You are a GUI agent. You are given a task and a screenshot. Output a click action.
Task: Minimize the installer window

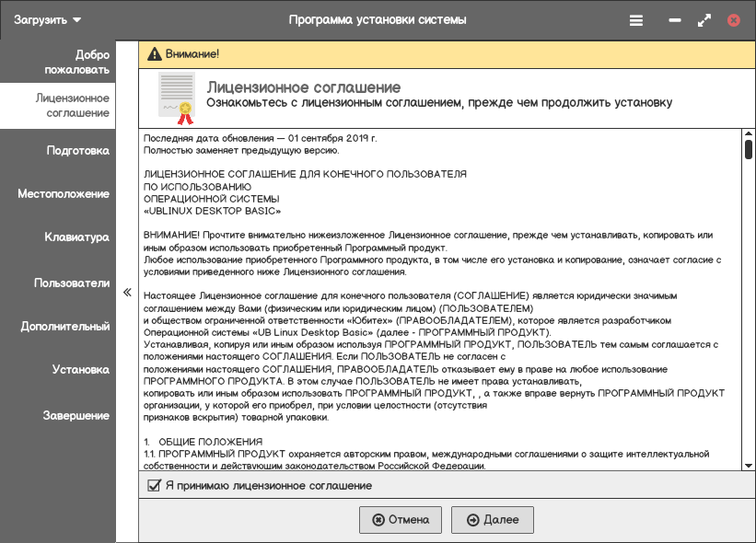click(675, 20)
